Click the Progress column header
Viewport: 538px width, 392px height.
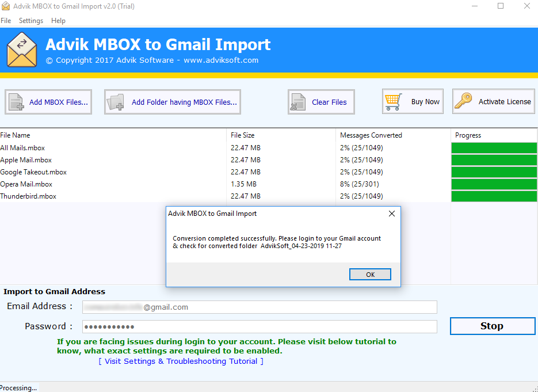[494, 135]
